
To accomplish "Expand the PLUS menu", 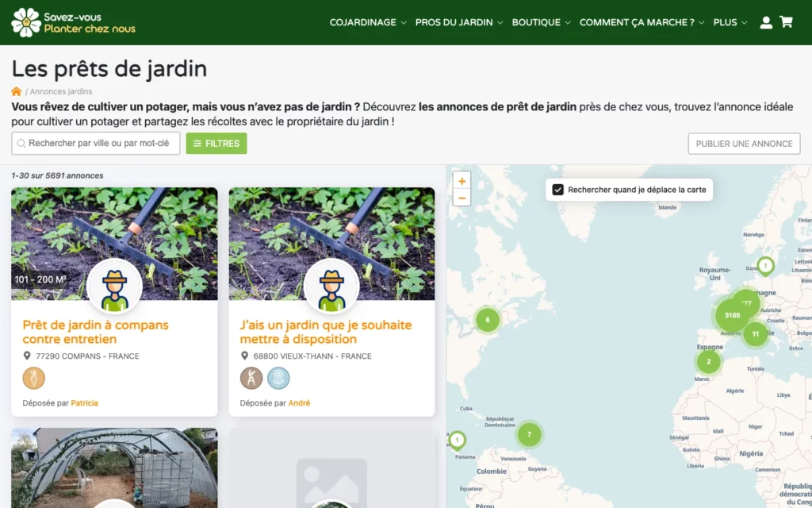I will [730, 22].
